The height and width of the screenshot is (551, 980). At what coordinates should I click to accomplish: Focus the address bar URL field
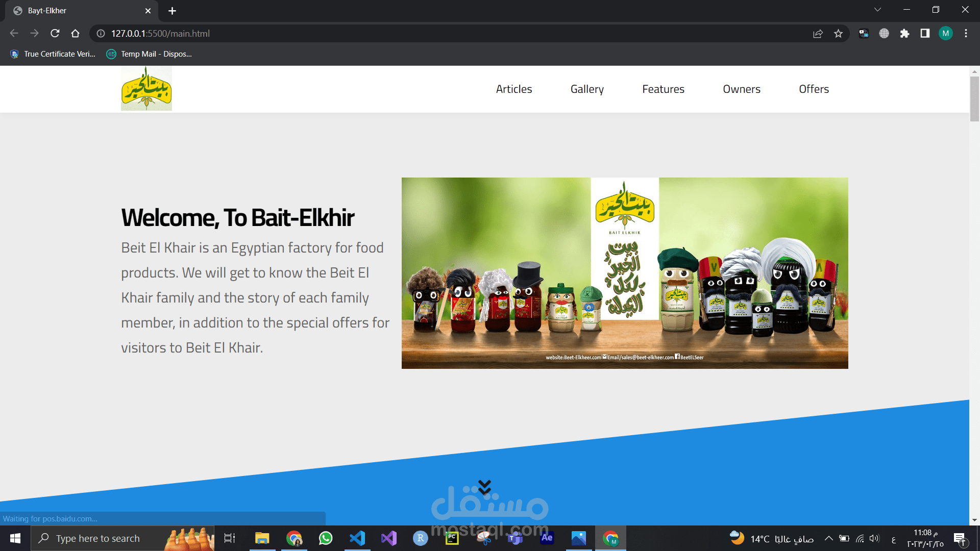coord(449,33)
